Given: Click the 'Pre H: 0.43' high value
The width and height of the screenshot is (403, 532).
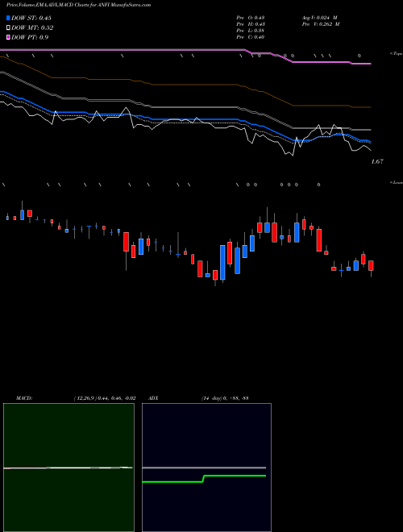Looking at the screenshot, I should click(x=251, y=24).
